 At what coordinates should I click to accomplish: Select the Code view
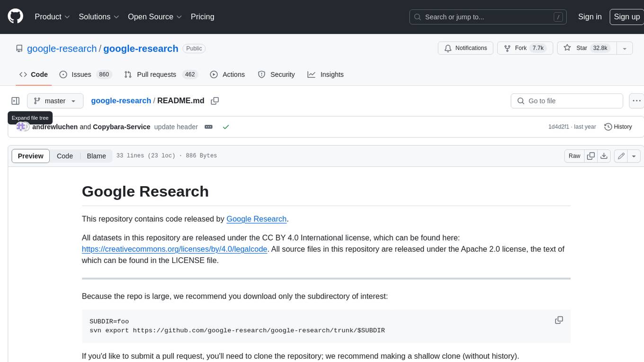point(65,156)
